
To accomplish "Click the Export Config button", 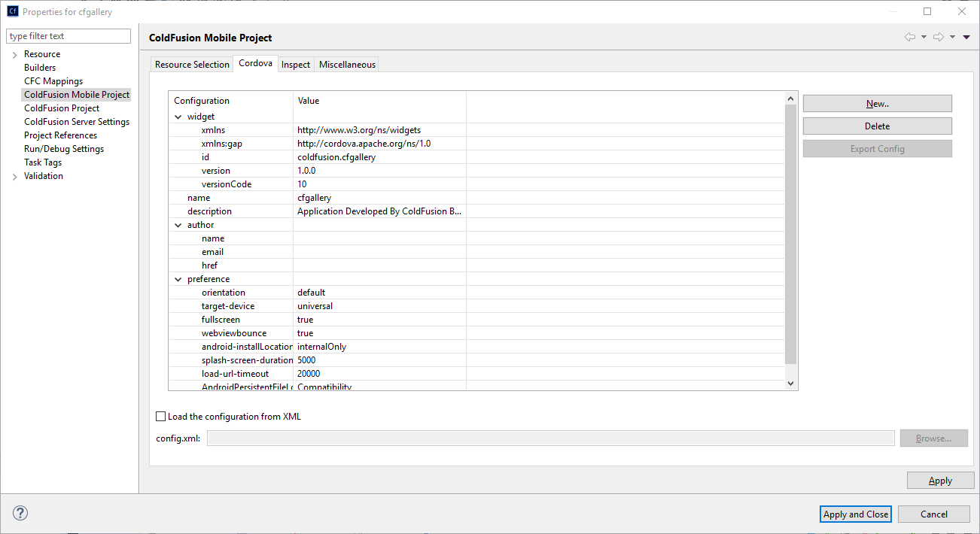I will (878, 149).
